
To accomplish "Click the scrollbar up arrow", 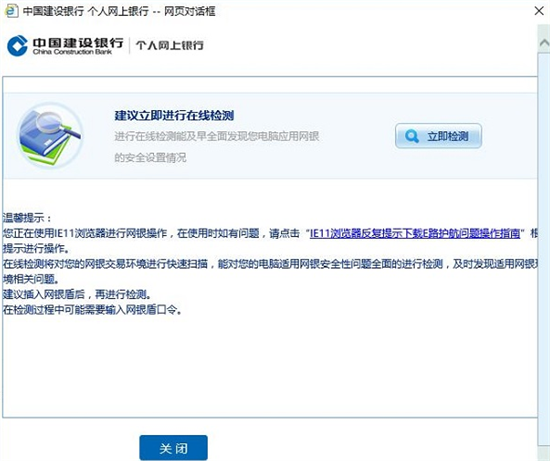I will [544, 42].
